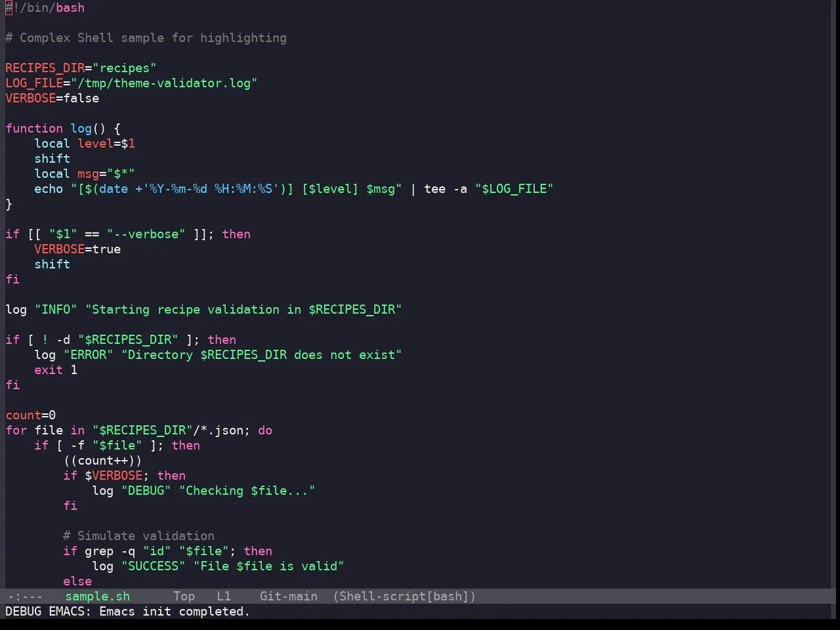
Task: Click the comment "Complex Shell sample for highlighting"
Action: click(146, 38)
